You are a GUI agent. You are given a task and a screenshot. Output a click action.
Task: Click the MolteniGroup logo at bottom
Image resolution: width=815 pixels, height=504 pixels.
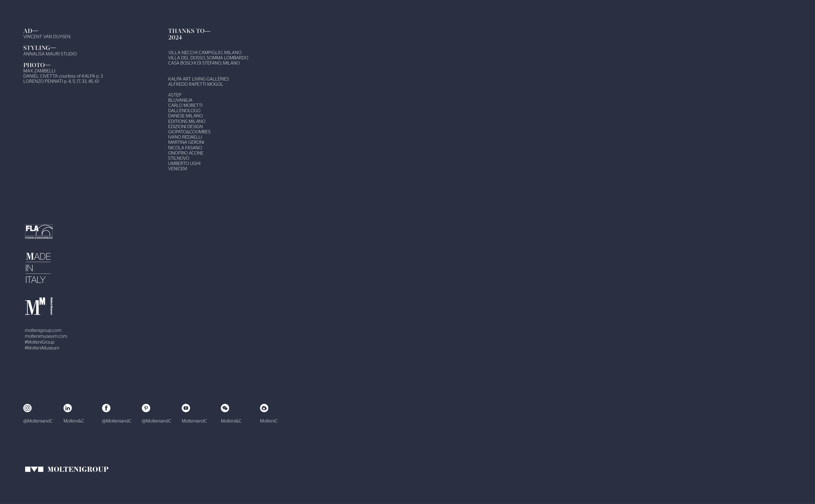67,469
